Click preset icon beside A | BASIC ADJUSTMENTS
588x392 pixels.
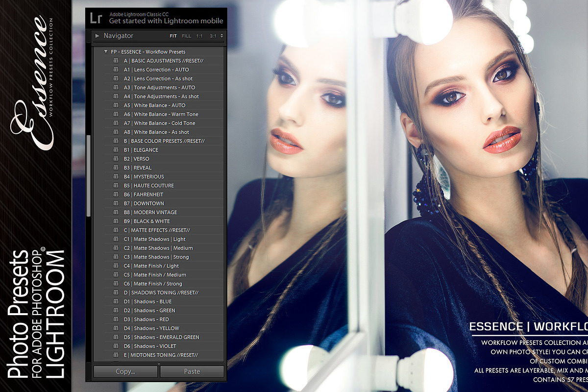116,61
